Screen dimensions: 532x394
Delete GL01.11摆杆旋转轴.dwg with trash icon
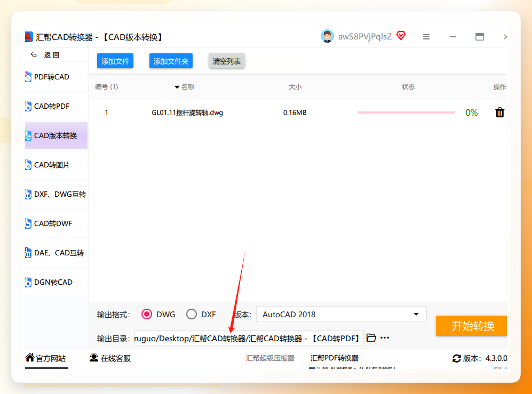pyautogui.click(x=499, y=112)
